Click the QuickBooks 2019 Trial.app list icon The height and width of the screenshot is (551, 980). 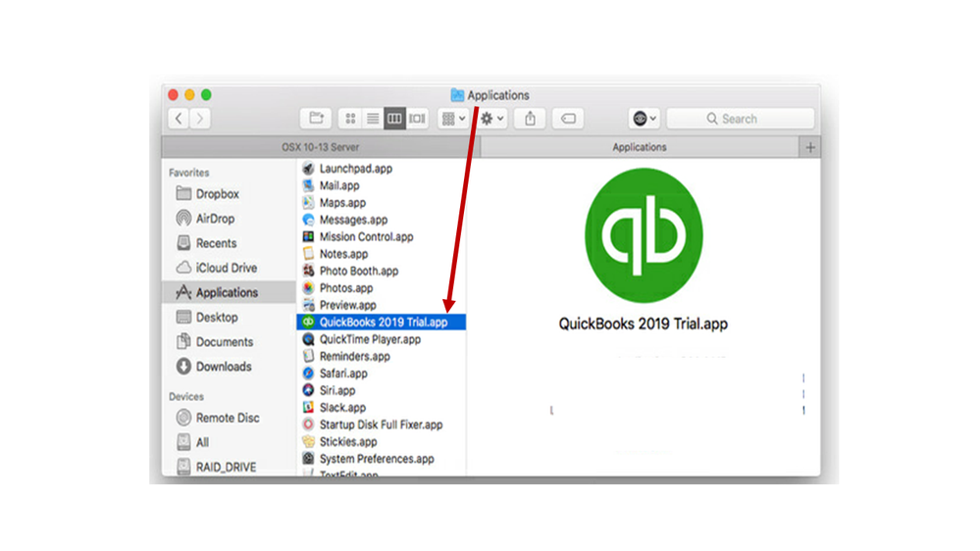308,323
